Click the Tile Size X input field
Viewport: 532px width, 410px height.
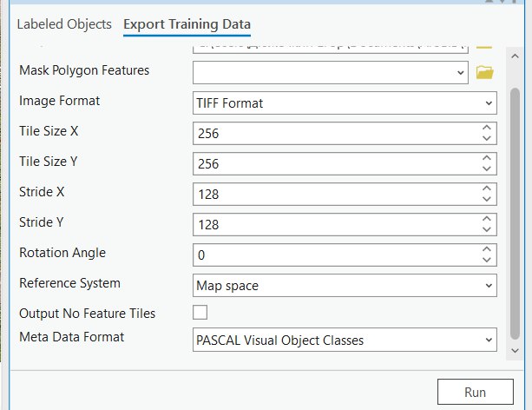click(334, 133)
